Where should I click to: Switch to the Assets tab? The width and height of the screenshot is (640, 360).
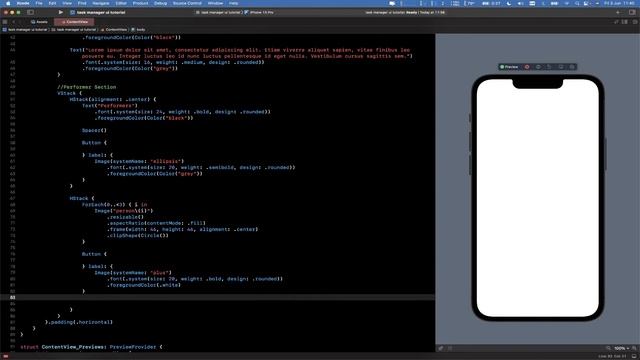(x=40, y=22)
